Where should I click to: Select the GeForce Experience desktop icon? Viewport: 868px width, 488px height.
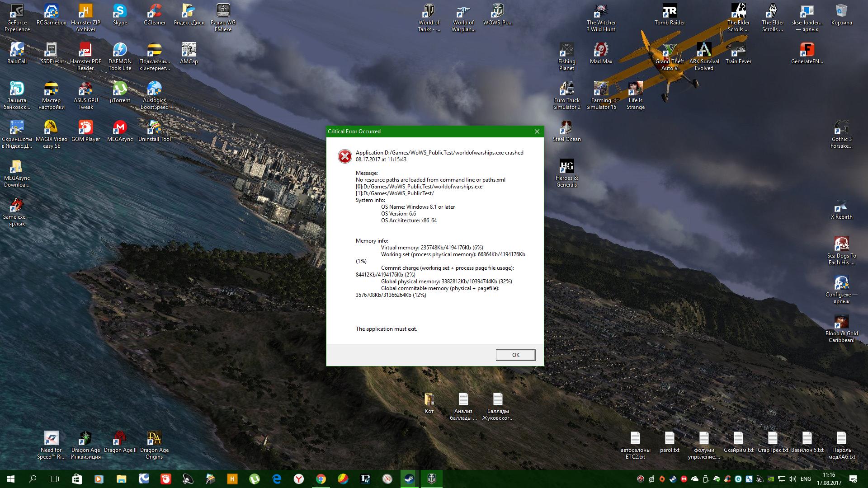tap(17, 18)
